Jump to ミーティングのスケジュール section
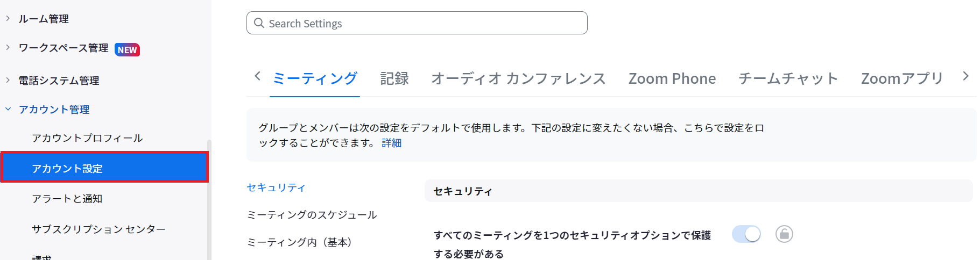This screenshot has height=260, width=980. click(312, 215)
